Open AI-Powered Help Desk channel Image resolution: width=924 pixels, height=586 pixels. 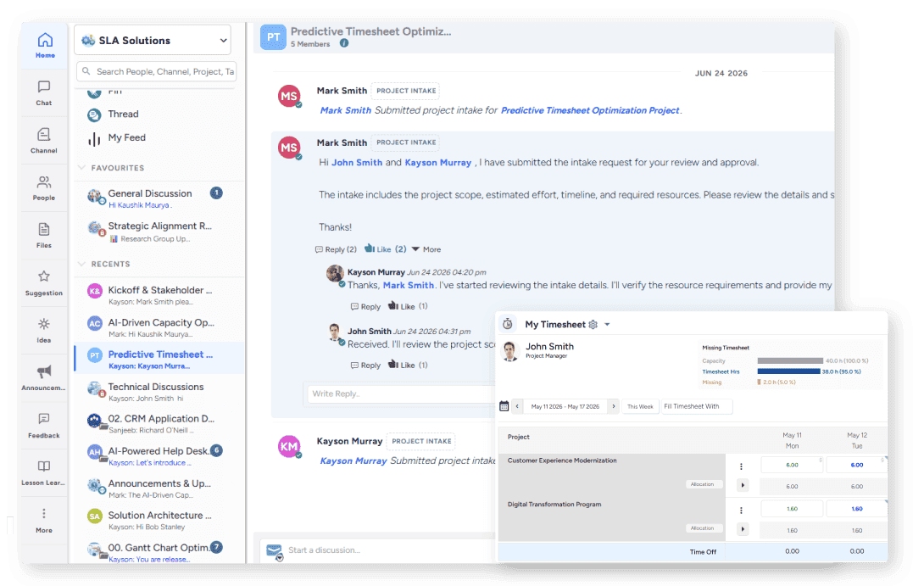[x=159, y=455]
